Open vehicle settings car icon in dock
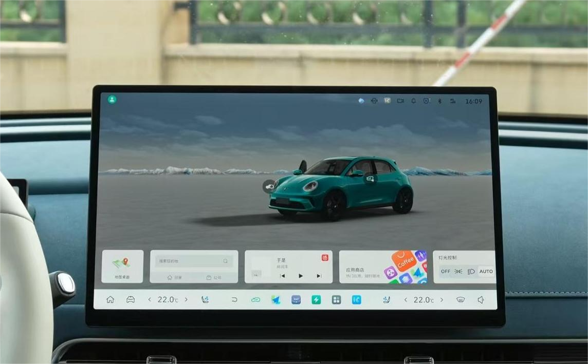588x364 pixels. [131, 300]
